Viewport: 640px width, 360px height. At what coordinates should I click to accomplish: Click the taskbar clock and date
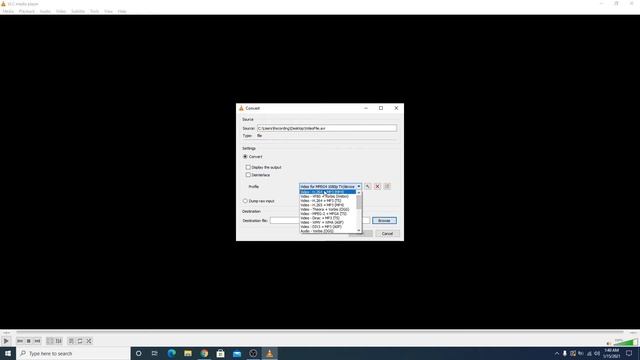point(611,353)
